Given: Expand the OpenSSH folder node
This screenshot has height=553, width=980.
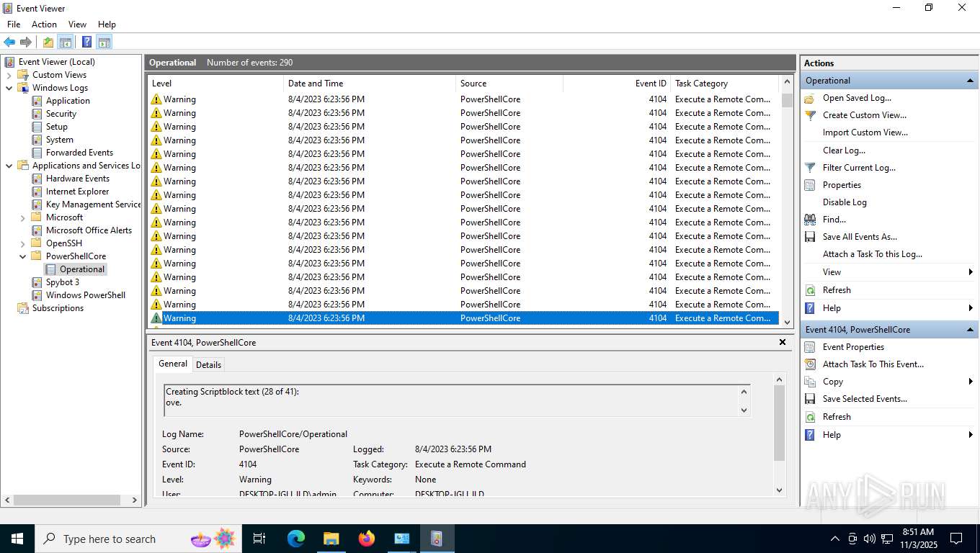Looking at the screenshot, I should pyautogui.click(x=22, y=243).
